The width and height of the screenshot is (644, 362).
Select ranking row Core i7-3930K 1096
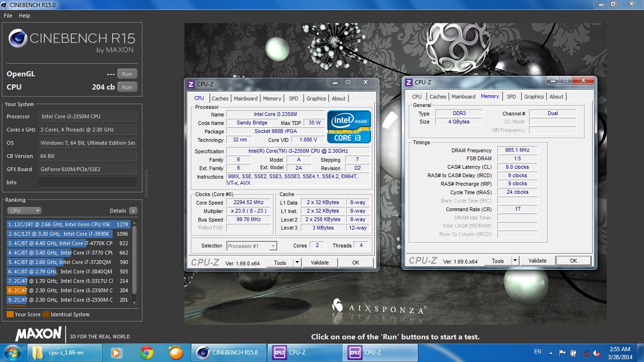click(69, 234)
